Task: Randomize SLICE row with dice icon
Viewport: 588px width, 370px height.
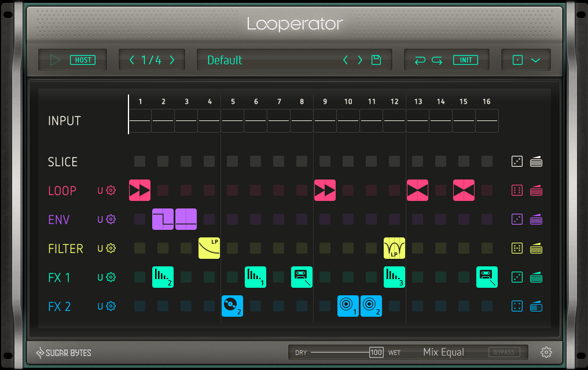Action: [x=517, y=162]
